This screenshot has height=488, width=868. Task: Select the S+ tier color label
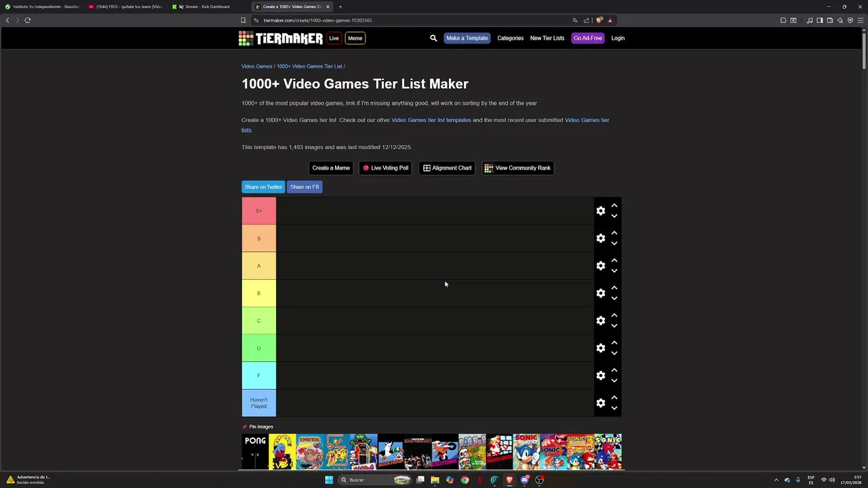coord(259,211)
